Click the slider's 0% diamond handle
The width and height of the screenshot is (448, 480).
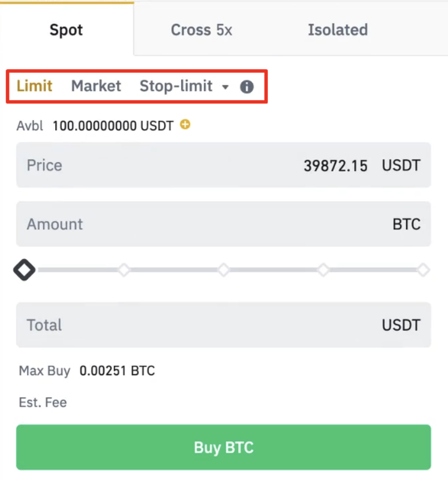coord(24,270)
